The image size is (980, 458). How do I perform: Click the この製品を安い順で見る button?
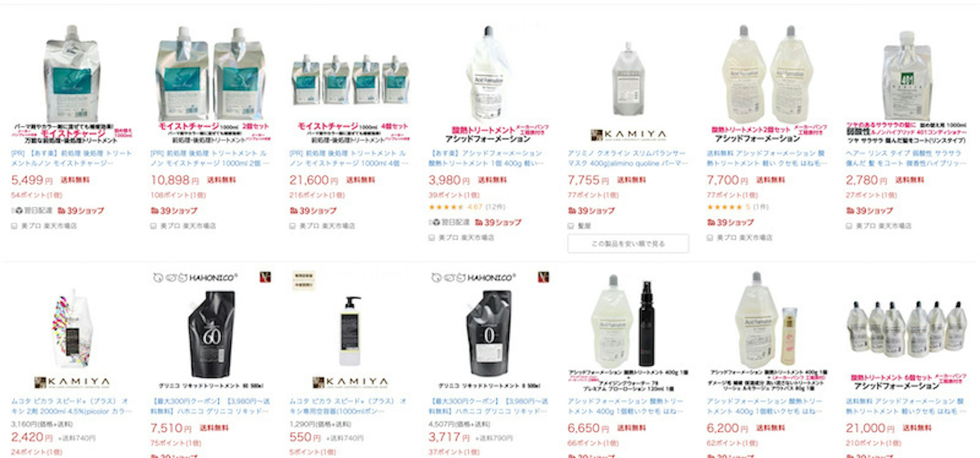pyautogui.click(x=628, y=243)
